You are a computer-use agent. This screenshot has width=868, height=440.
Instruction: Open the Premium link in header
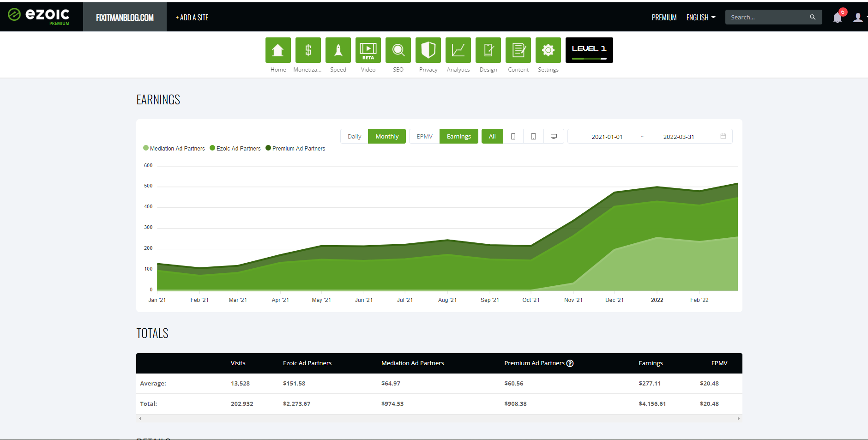tap(664, 18)
